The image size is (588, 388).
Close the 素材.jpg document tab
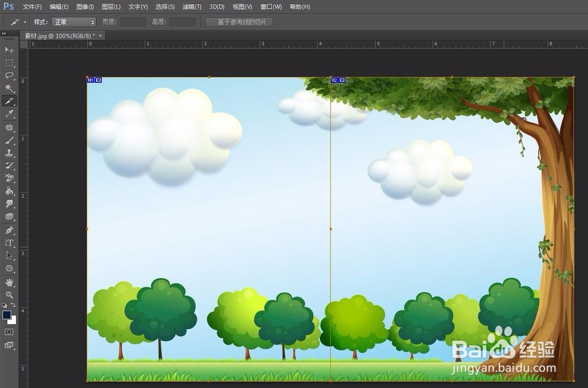tap(100, 35)
